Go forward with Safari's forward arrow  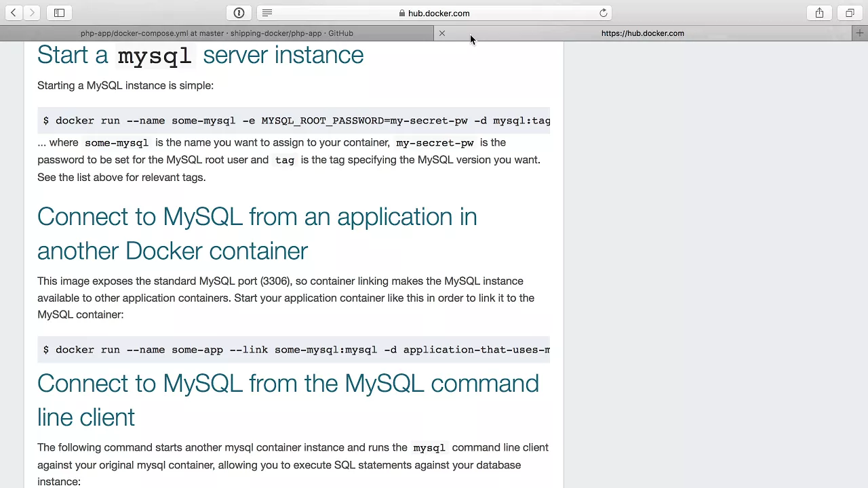pyautogui.click(x=32, y=13)
